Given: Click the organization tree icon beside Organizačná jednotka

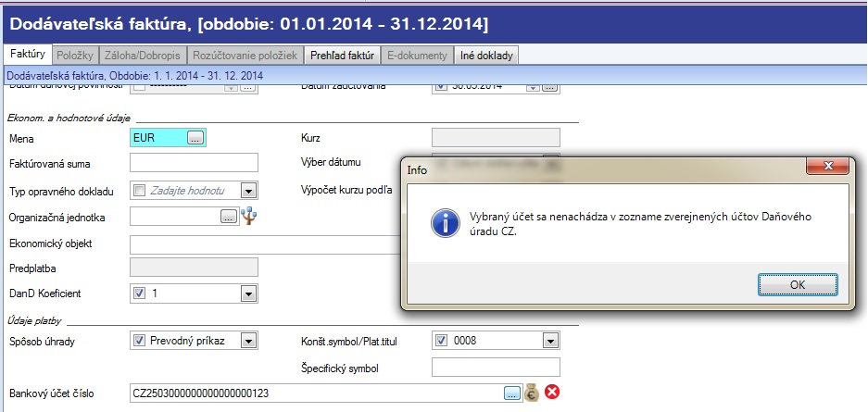Looking at the screenshot, I should (249, 217).
